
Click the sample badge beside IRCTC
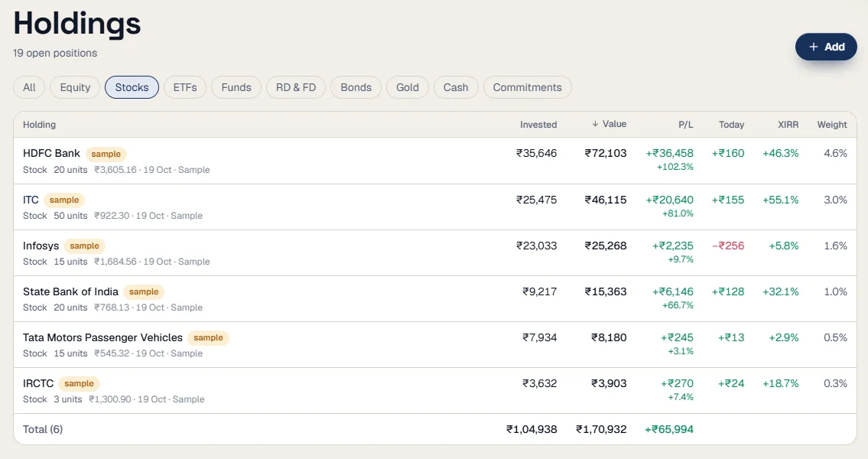coord(80,384)
